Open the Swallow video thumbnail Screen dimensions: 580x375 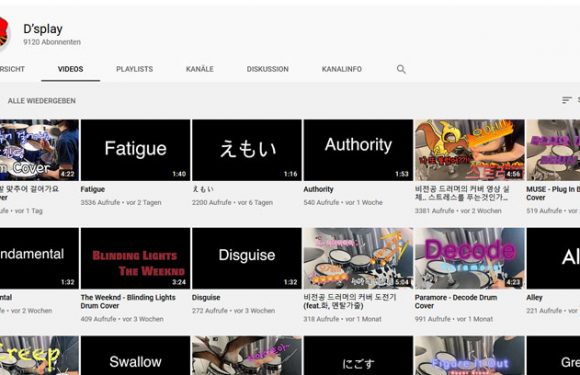point(135,355)
